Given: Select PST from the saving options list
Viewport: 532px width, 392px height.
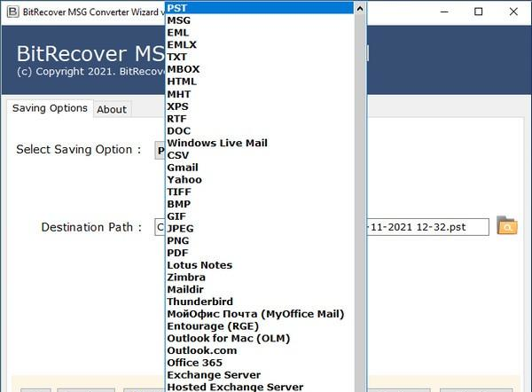Looking at the screenshot, I should pyautogui.click(x=260, y=8).
